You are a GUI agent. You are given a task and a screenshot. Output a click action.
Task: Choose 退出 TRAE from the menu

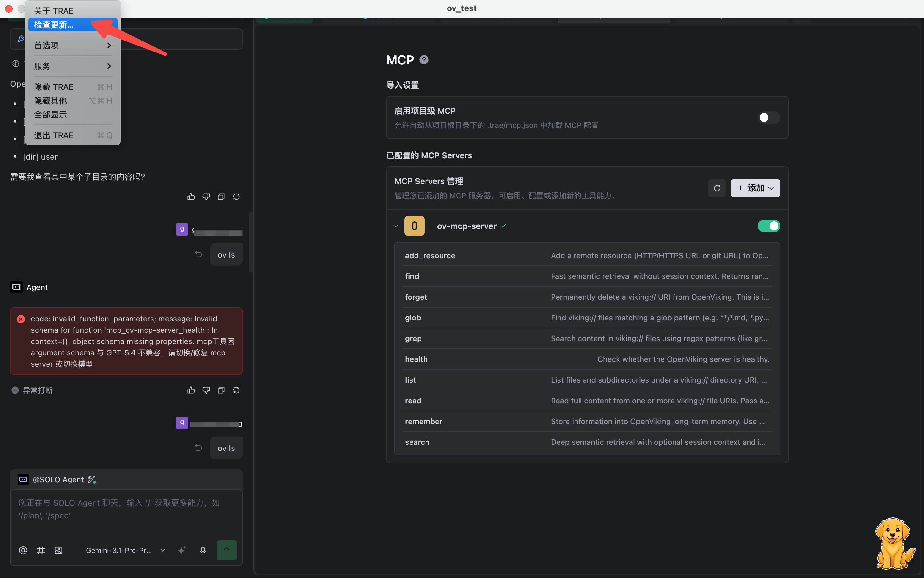(x=73, y=135)
